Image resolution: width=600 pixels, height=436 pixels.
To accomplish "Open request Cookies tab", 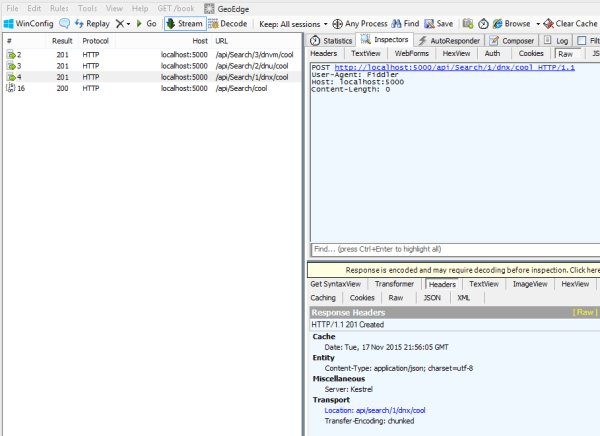I will (531, 54).
